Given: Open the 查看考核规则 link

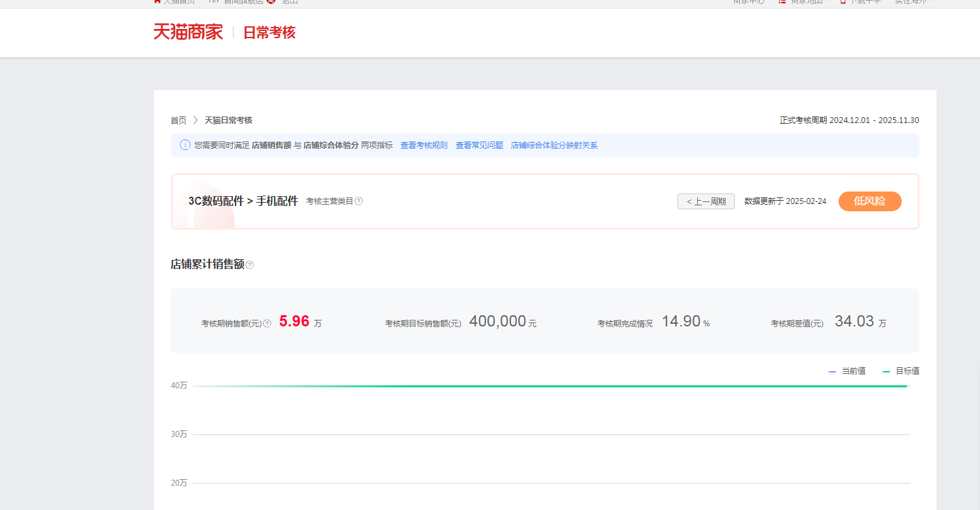Looking at the screenshot, I should coord(424,145).
